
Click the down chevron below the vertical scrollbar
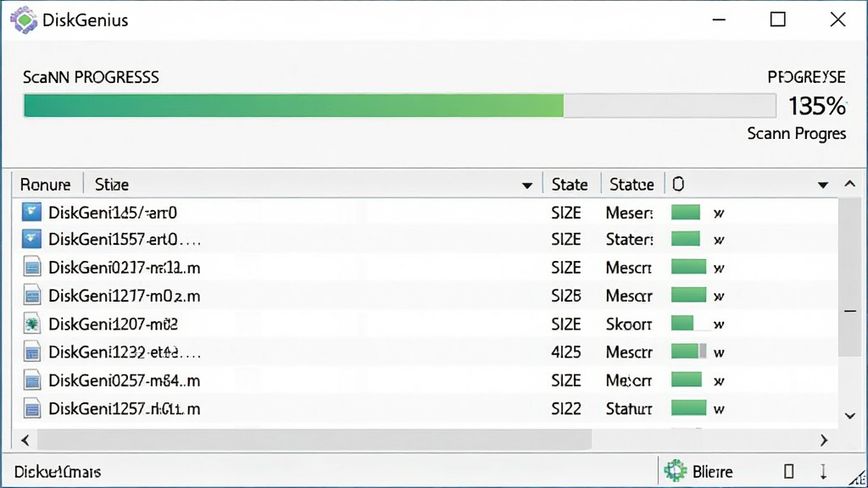coord(850,416)
